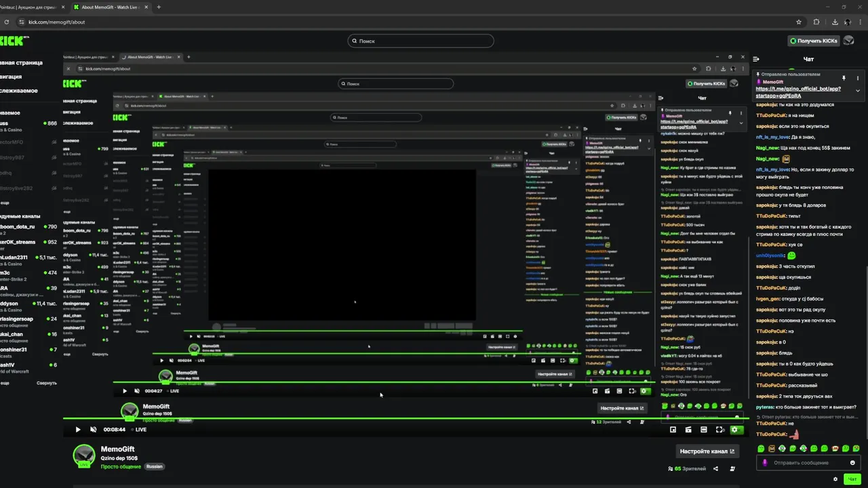Open Chrome profile avatar in outermost browser toolbar

pyautogui.click(x=848, y=22)
